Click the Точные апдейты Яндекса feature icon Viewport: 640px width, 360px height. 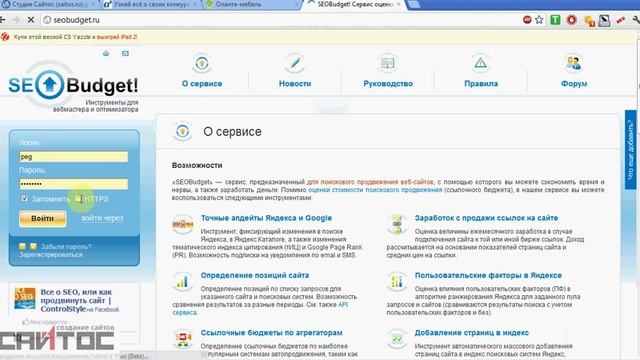tap(182, 224)
